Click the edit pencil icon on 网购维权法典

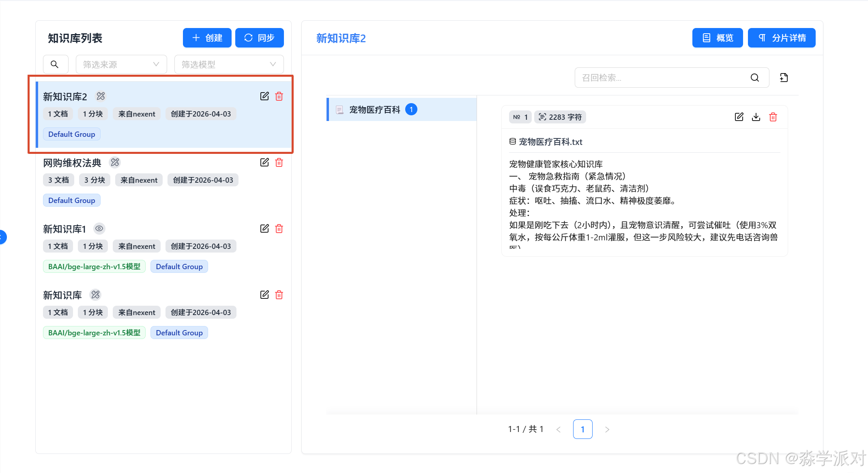[264, 162]
